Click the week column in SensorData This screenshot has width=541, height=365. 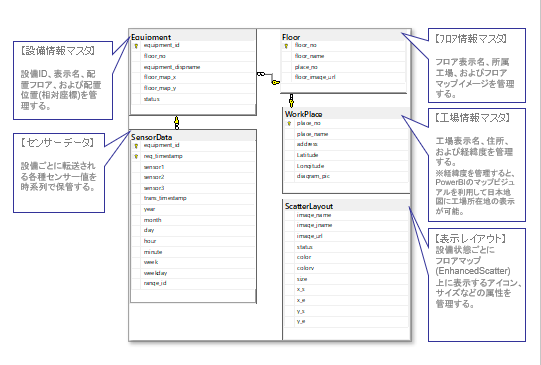[151, 262]
